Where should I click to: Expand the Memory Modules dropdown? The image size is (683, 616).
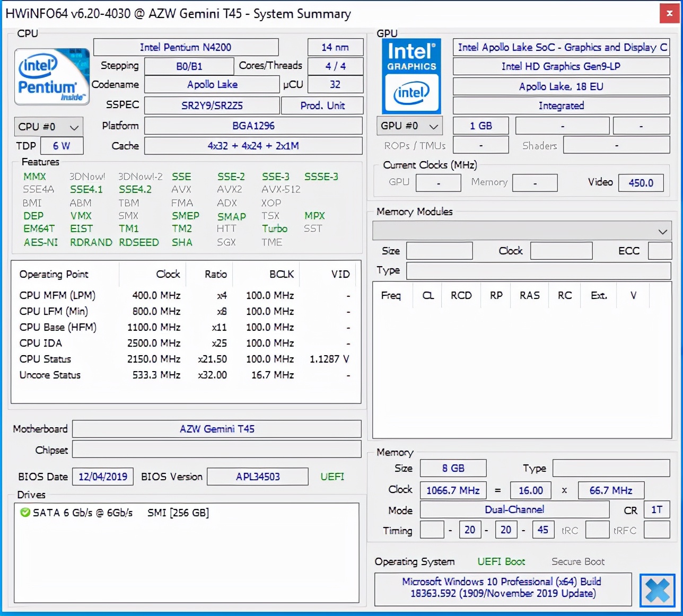522,231
